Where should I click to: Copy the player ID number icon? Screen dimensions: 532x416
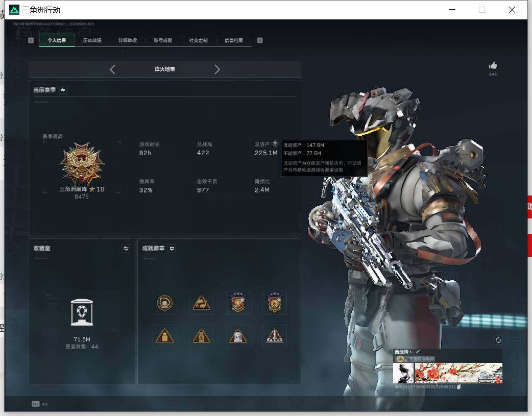point(459,387)
